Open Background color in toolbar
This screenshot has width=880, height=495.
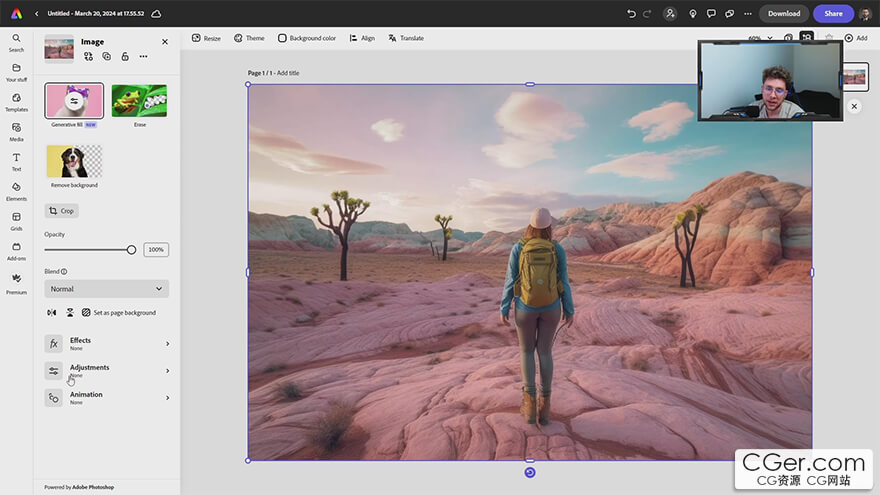pos(307,38)
